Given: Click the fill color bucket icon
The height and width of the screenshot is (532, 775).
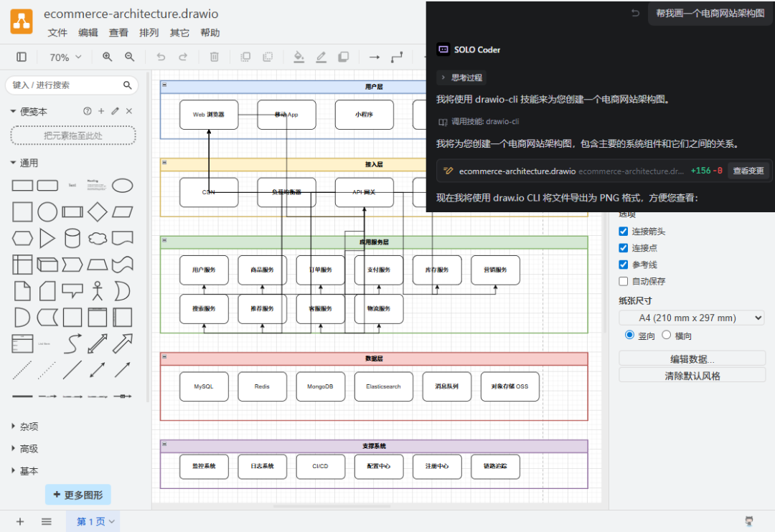Looking at the screenshot, I should (299, 57).
